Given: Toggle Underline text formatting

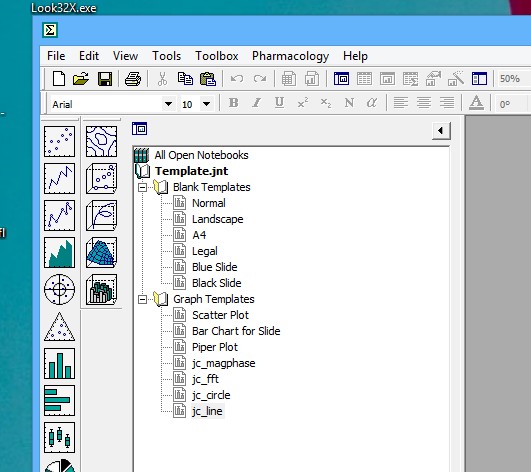Looking at the screenshot, I should [x=279, y=103].
